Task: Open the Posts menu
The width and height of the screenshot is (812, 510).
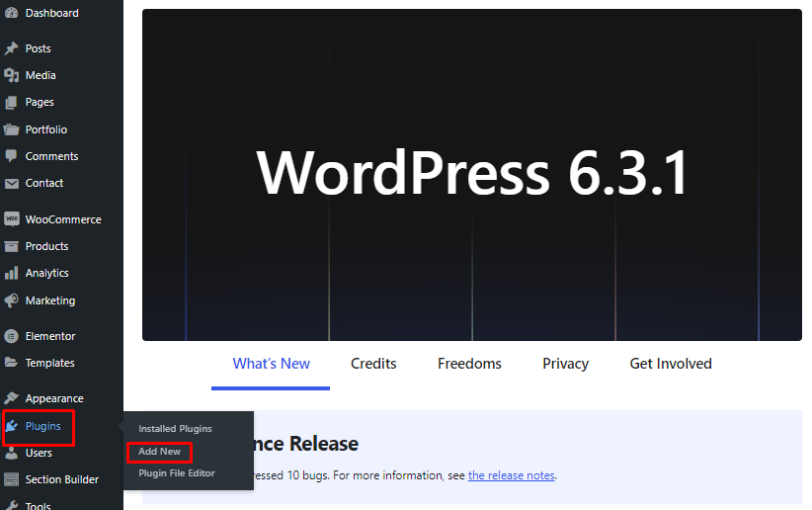Action: click(x=38, y=48)
